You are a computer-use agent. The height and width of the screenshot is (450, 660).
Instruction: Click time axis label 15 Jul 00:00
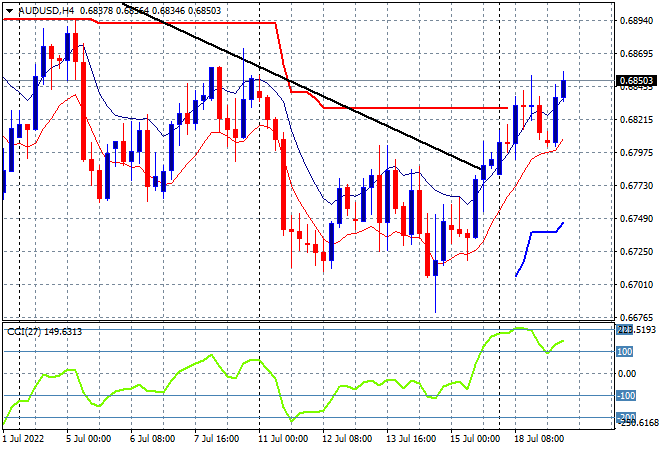pyautogui.click(x=475, y=439)
